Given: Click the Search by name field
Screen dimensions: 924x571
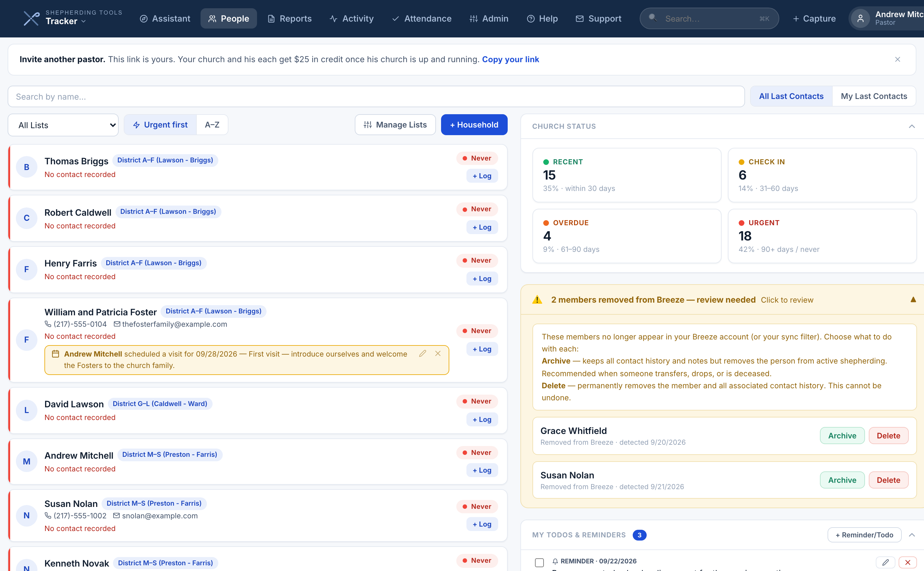Looking at the screenshot, I should tap(376, 96).
